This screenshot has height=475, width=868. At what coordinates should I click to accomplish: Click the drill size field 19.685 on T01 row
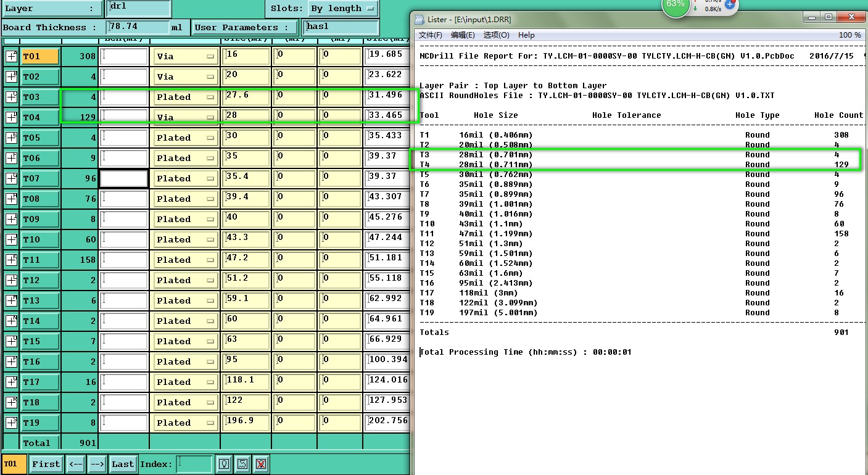pos(387,57)
